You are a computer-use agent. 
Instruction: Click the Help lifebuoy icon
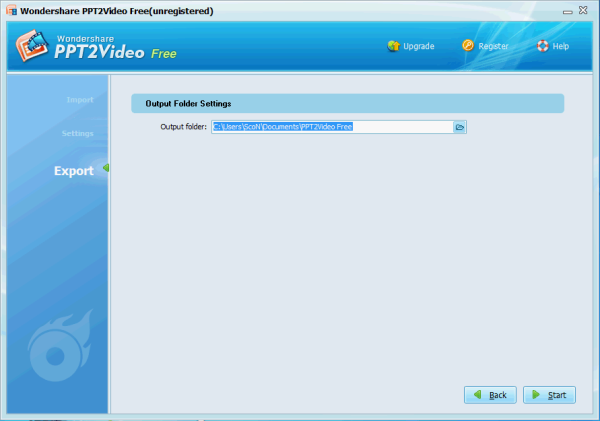[543, 46]
